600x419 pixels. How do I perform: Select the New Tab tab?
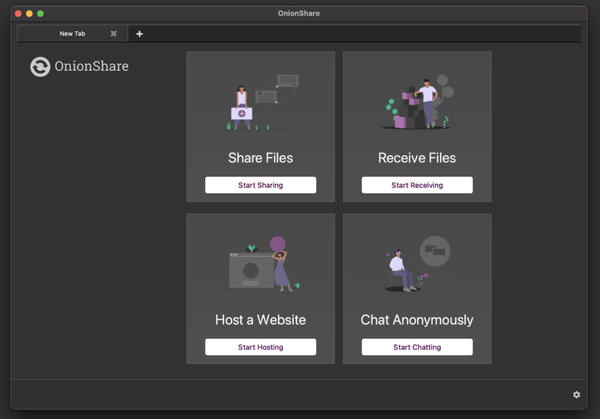pyautogui.click(x=72, y=34)
